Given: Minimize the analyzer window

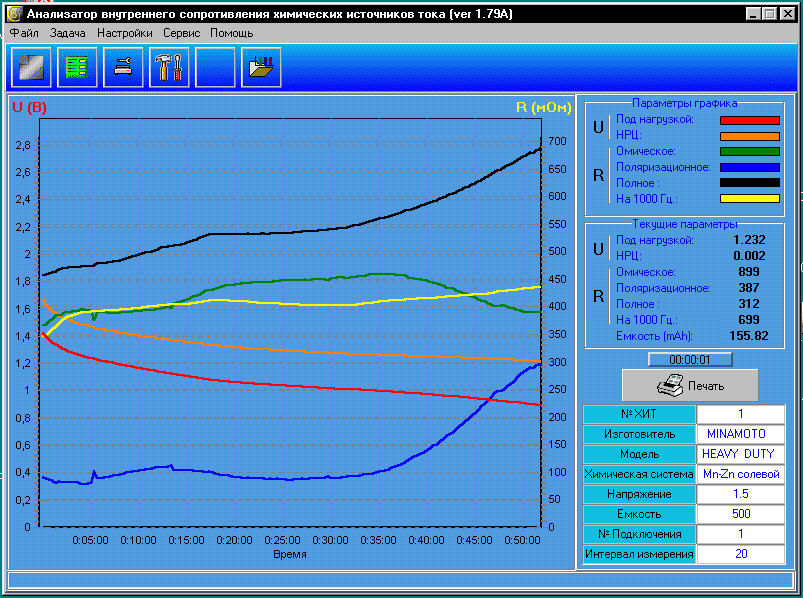Looking at the screenshot, I should [753, 14].
